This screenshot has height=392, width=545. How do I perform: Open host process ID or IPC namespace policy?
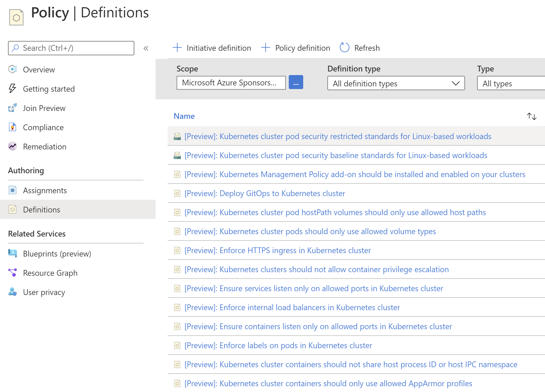351,365
